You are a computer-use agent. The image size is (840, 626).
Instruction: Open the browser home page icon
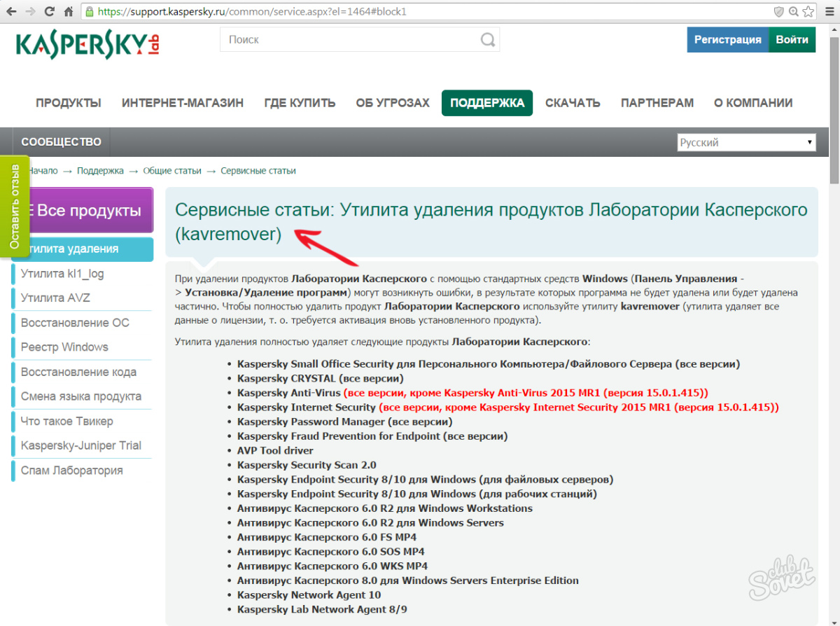(68, 12)
